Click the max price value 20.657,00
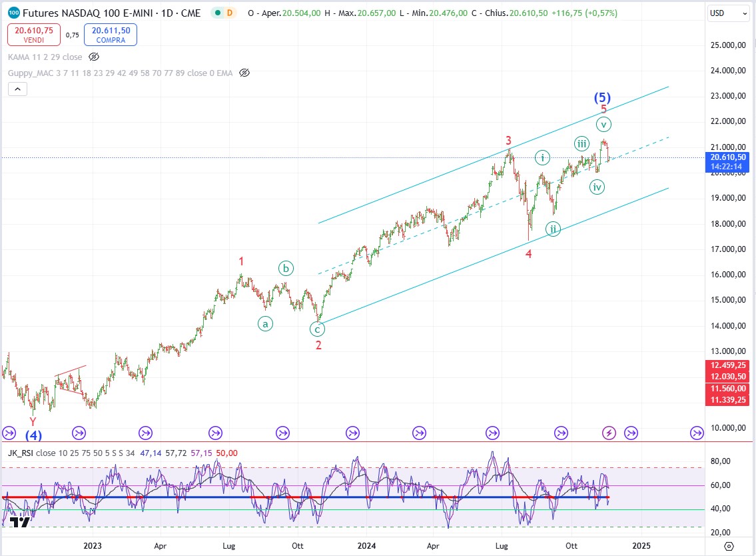This screenshot has width=756, height=556. (376, 13)
